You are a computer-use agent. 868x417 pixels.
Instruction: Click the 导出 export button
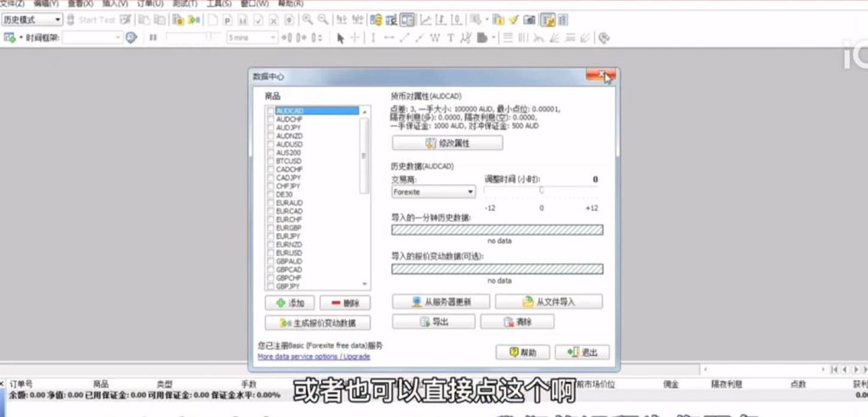(433, 322)
